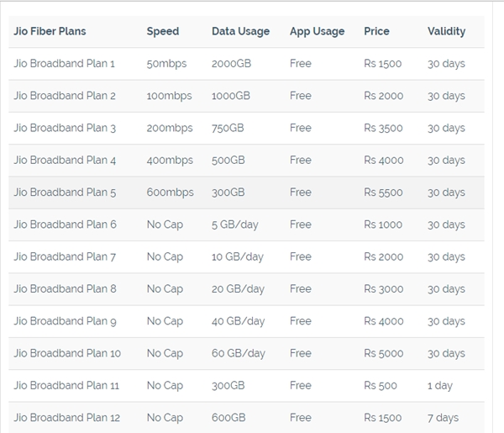Click the Validity column header

(446, 31)
